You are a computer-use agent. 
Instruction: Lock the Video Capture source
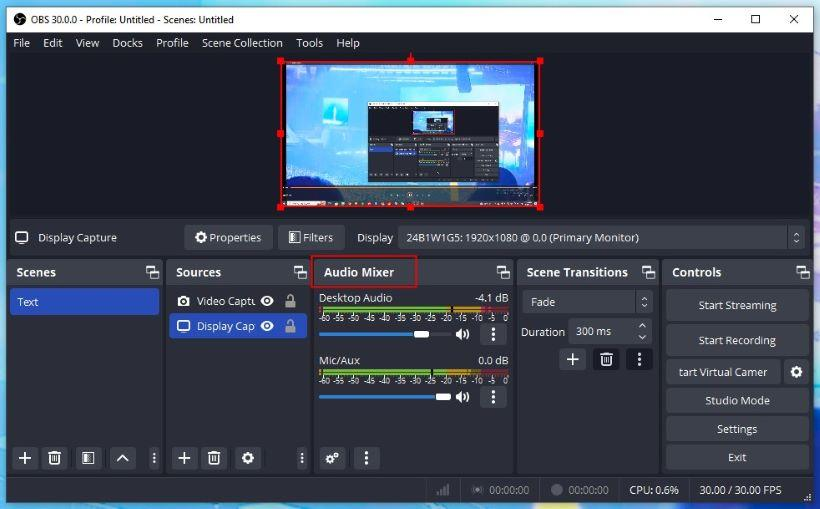(290, 301)
